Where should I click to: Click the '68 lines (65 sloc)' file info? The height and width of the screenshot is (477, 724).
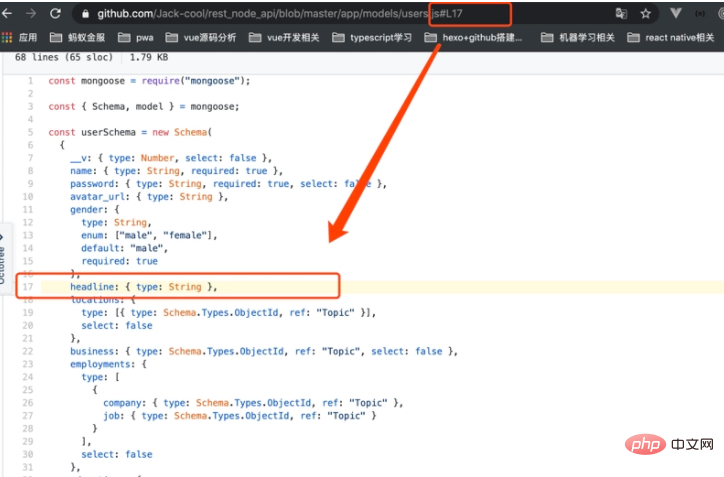click(x=64, y=57)
